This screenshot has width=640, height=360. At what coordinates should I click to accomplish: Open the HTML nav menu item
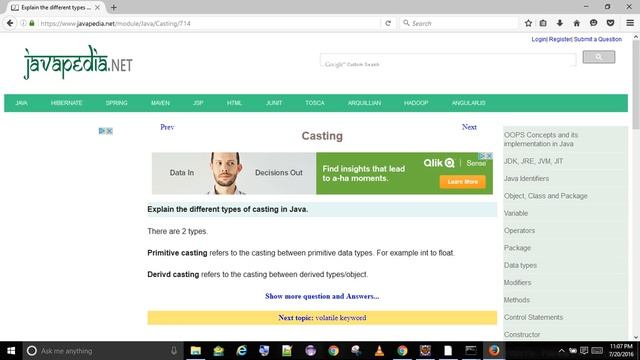click(234, 103)
